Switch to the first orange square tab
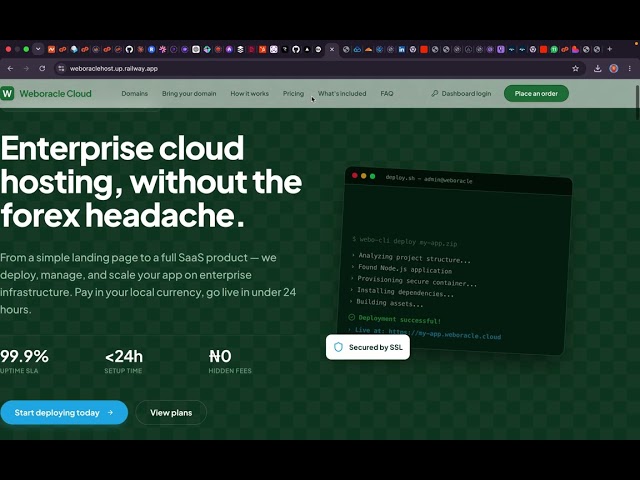This screenshot has height=480, width=640. click(51, 49)
